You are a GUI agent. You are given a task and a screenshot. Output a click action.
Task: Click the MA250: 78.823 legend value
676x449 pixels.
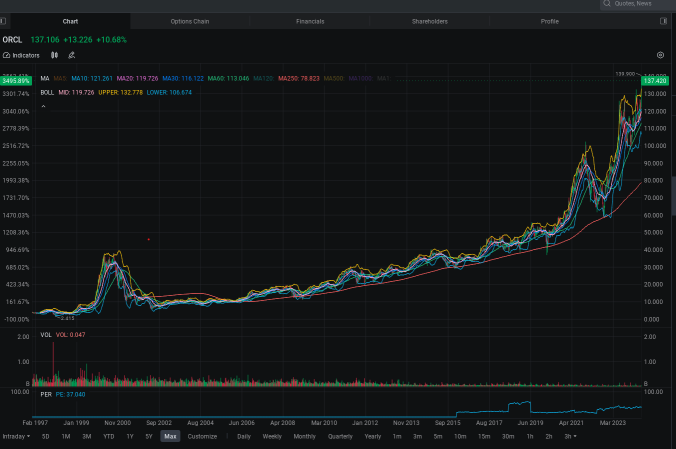pos(299,78)
